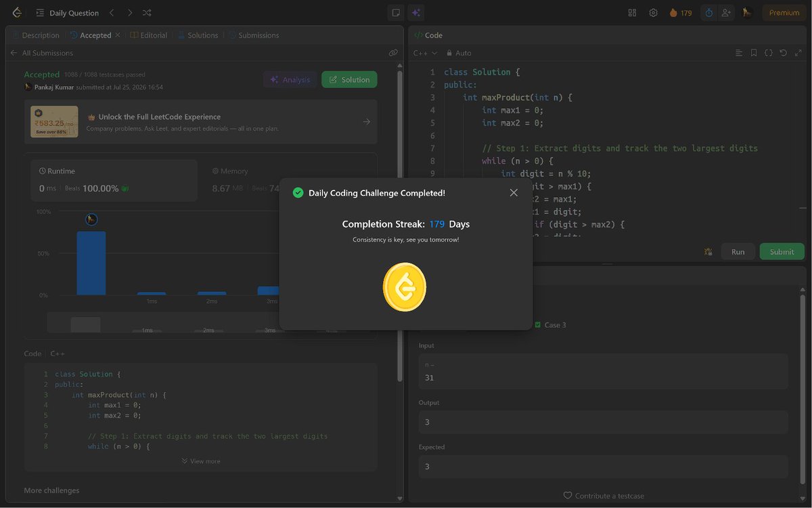This screenshot has height=508, width=812.
Task: Click the Output value box showing 3
Action: [604, 422]
